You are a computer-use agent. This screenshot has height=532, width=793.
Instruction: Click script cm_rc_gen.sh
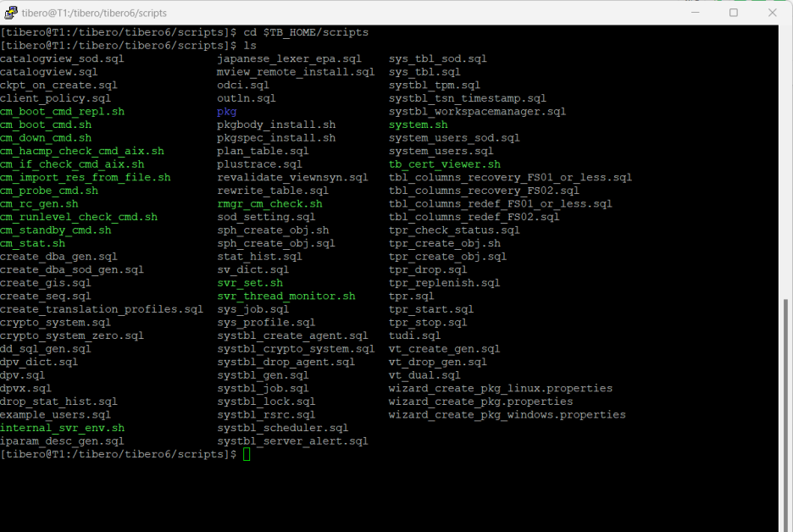click(39, 204)
